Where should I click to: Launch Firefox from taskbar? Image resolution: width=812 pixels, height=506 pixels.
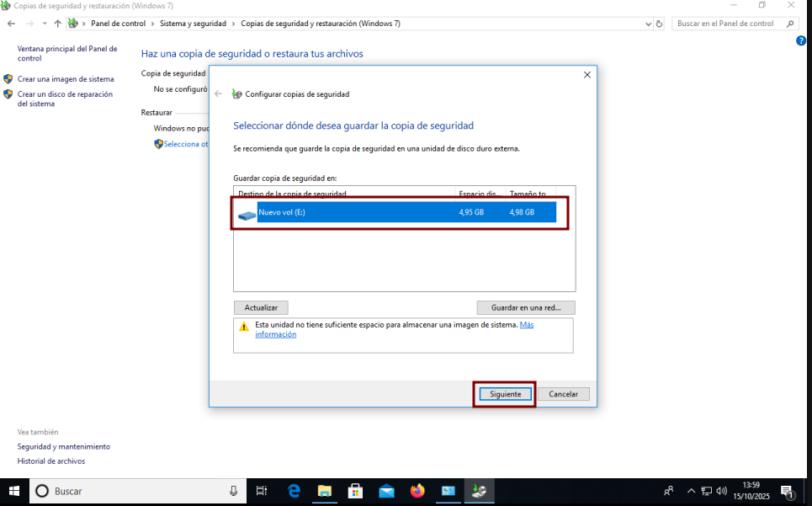417,491
